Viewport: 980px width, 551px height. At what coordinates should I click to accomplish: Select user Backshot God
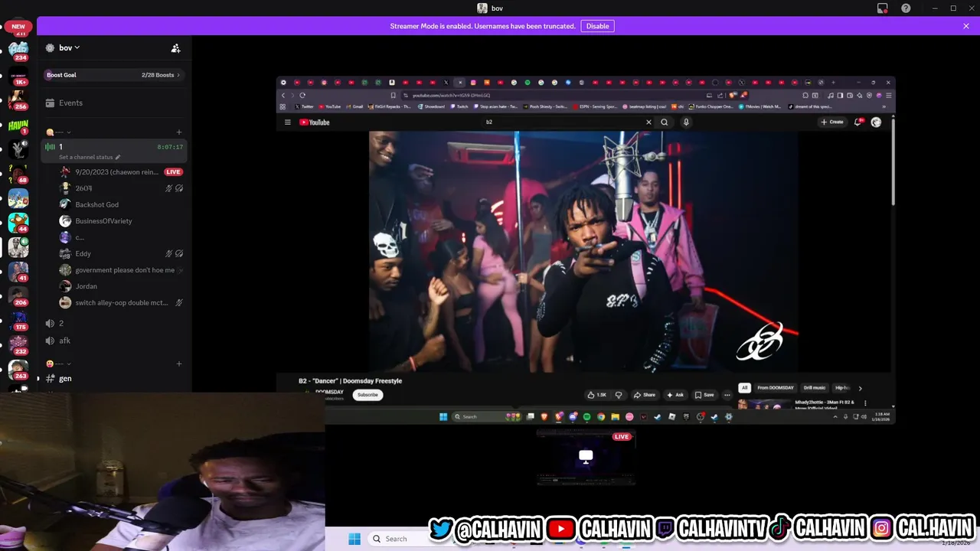click(x=96, y=204)
